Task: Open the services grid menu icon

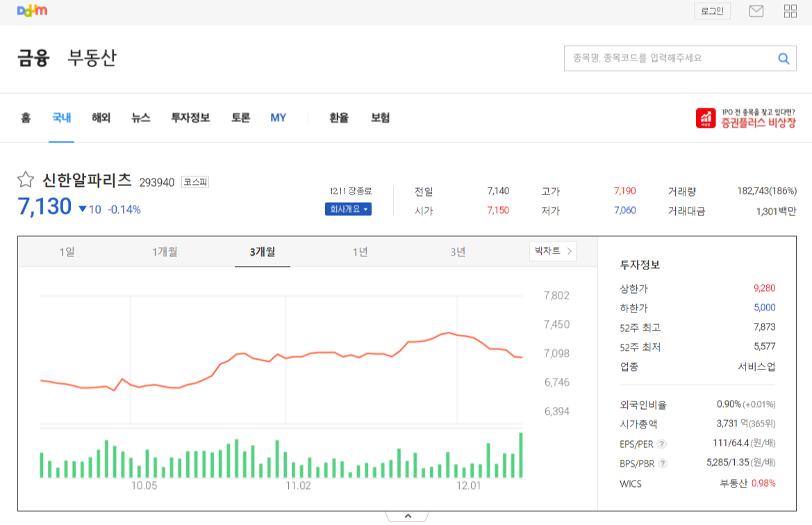Action: 790,11
